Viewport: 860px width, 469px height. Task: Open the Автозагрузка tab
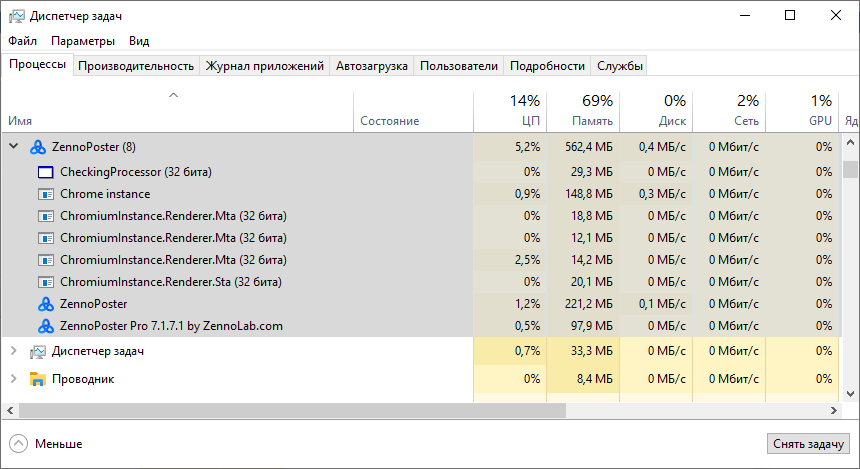click(x=372, y=66)
